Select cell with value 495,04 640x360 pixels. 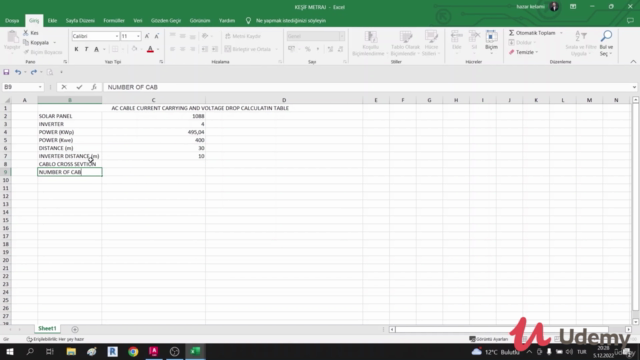click(153, 132)
